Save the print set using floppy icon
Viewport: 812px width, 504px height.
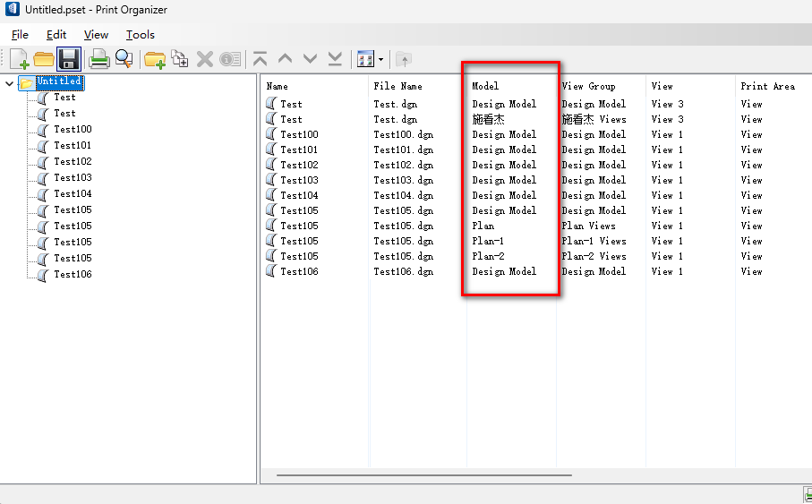click(69, 59)
